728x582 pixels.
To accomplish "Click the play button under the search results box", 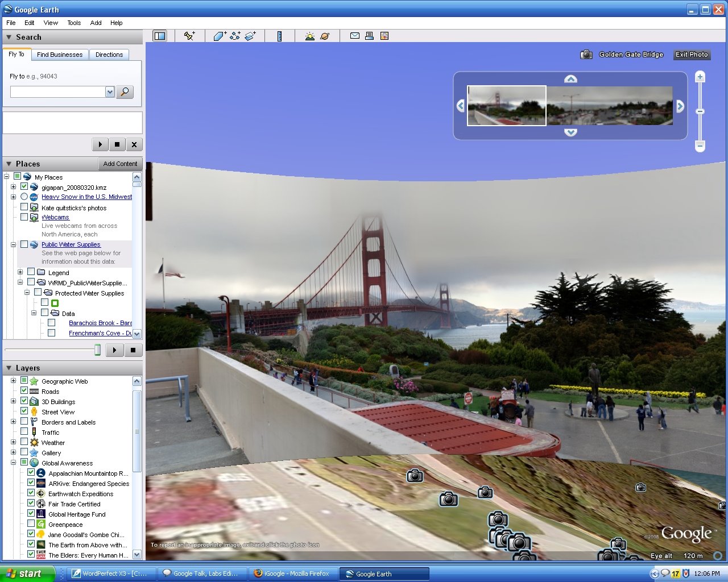I will [x=100, y=144].
